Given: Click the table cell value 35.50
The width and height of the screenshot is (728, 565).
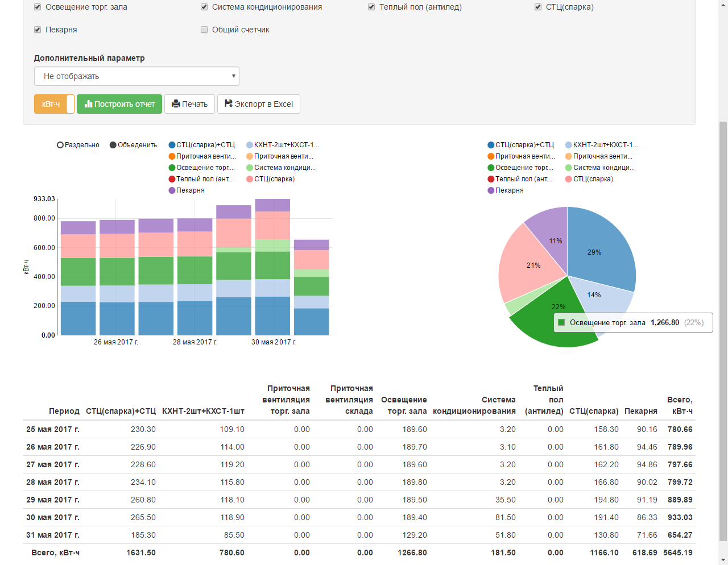Looking at the screenshot, I should coord(506,500).
